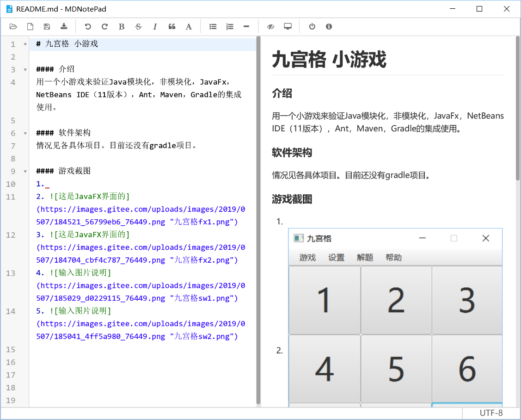
Task: Click the preview heading '软件架构'
Action: point(292,153)
